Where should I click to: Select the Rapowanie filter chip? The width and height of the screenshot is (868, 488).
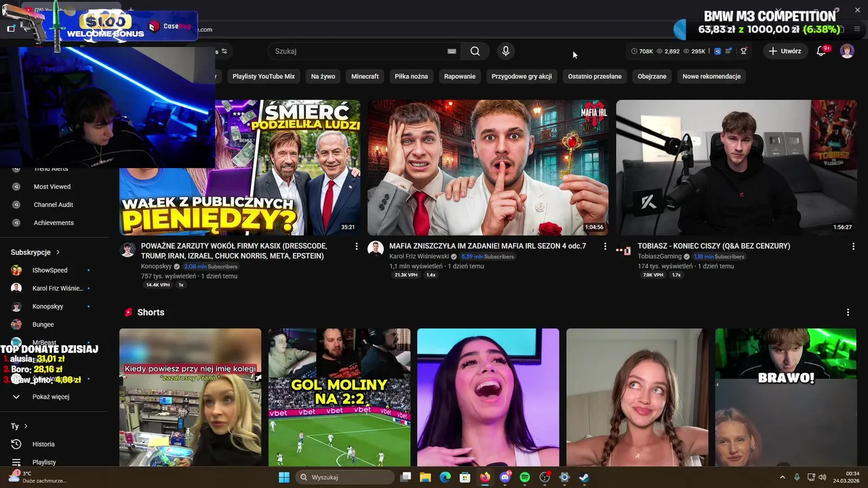pos(460,77)
